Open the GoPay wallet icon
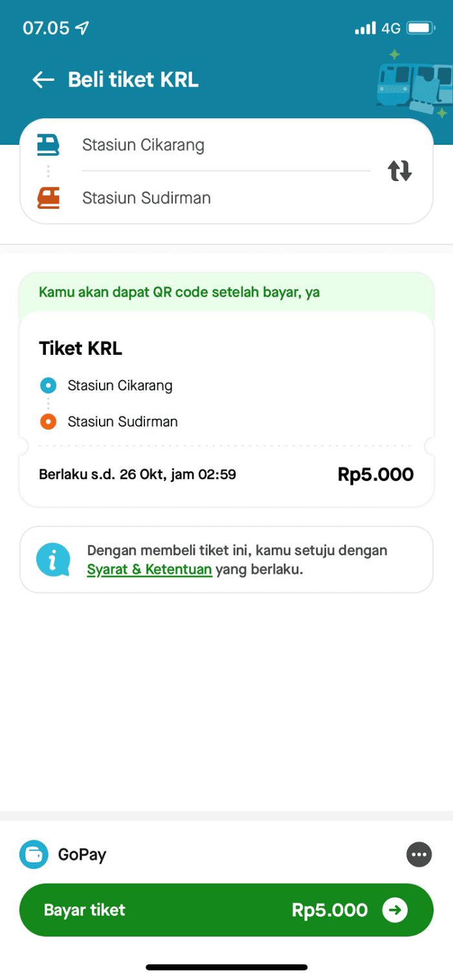This screenshot has width=453, height=980. [34, 854]
